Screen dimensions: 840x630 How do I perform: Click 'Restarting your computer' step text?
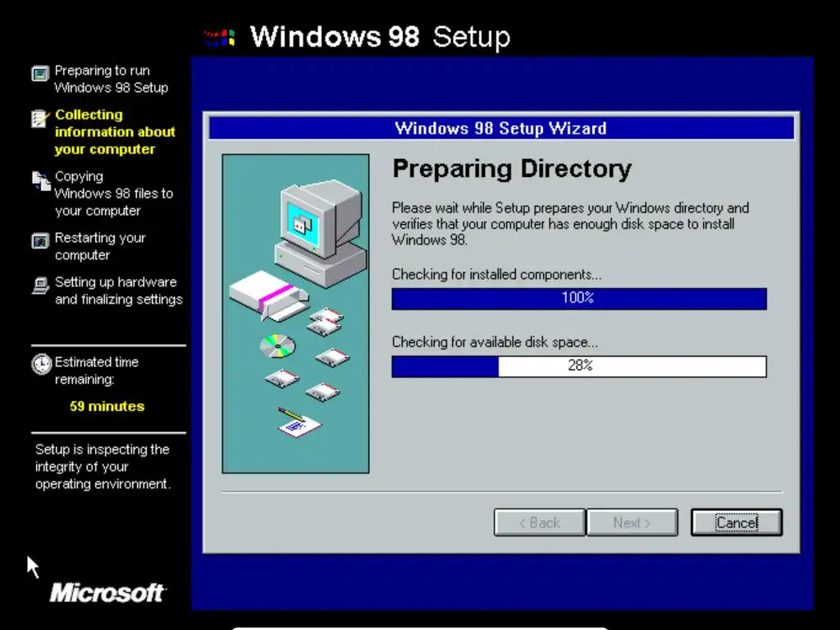100,246
